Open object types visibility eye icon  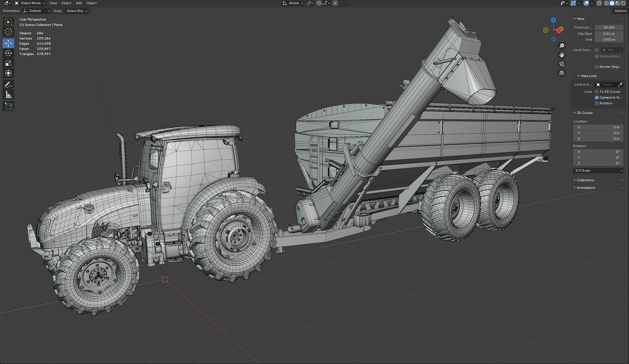click(563, 3)
